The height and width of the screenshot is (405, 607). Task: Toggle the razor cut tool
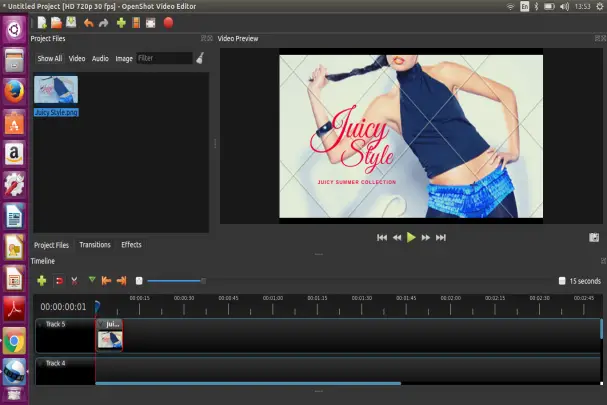point(74,281)
